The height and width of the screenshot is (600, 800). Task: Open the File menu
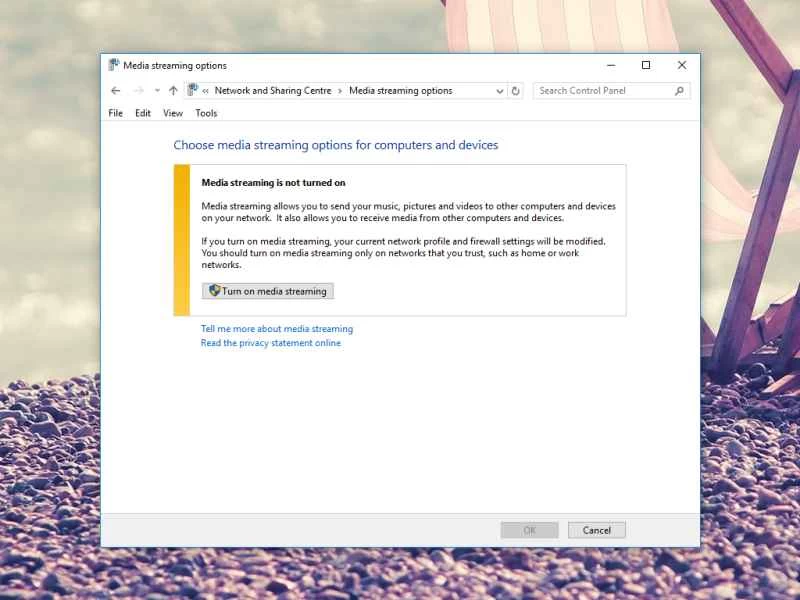coord(114,113)
